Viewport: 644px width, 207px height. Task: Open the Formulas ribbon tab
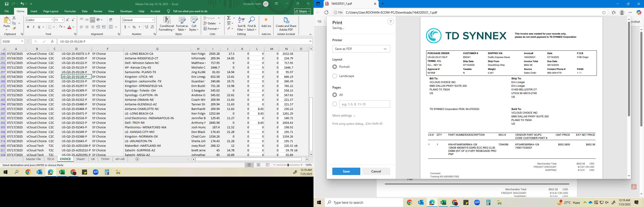pos(70,11)
